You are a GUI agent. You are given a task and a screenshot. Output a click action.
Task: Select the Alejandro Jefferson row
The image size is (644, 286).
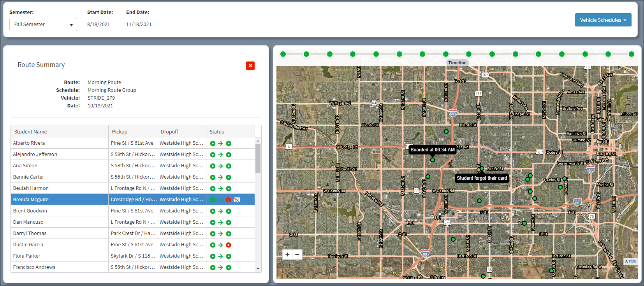pos(133,154)
